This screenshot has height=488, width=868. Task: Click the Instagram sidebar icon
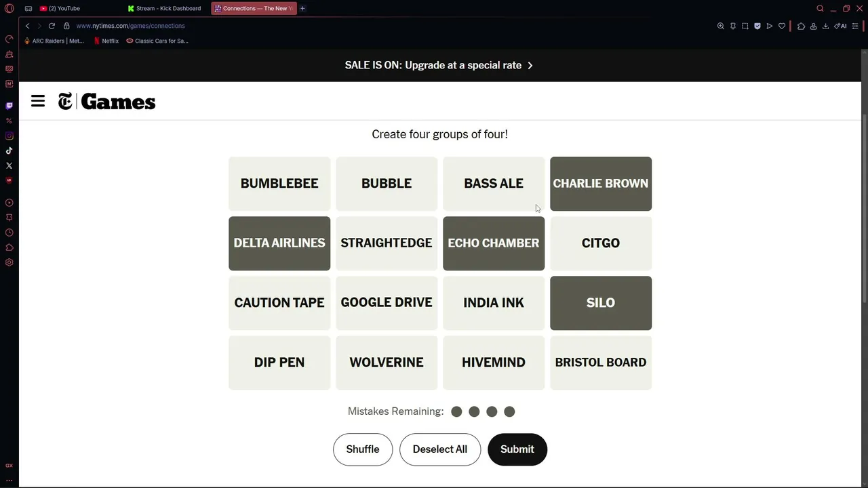(9, 136)
